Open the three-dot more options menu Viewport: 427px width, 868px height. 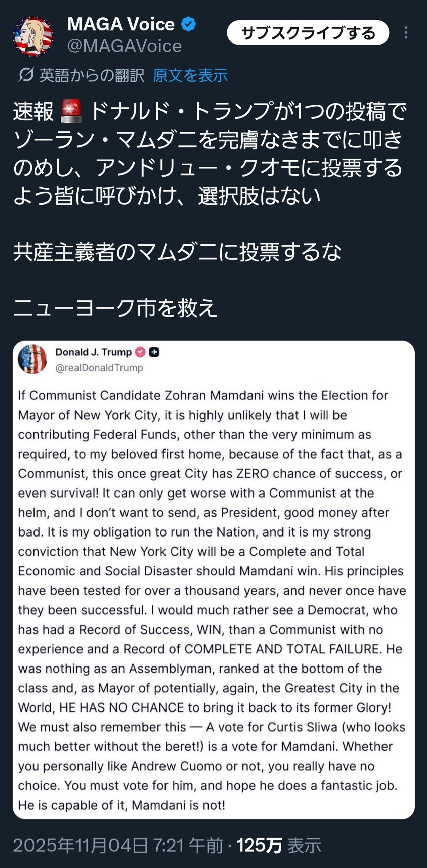click(406, 33)
